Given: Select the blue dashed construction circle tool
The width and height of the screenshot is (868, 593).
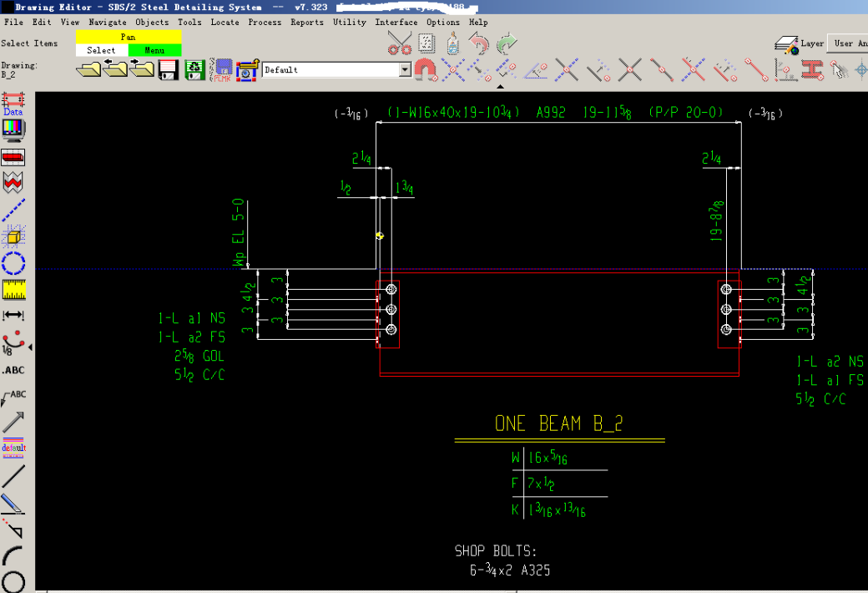Looking at the screenshot, I should pos(13,263).
